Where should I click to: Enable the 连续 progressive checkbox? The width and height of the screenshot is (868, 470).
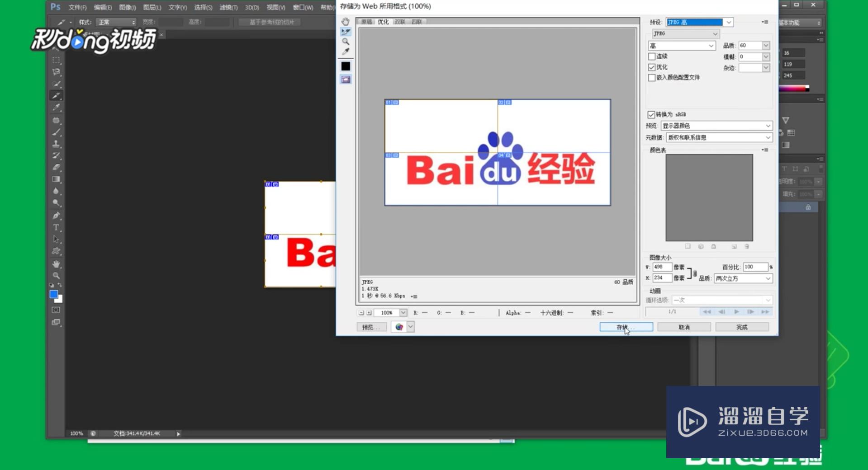click(651, 56)
